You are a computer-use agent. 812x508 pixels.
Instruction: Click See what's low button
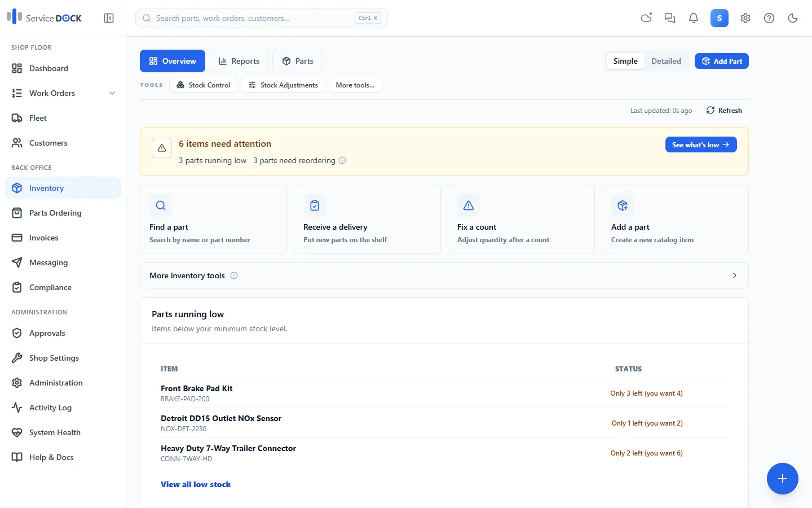click(x=701, y=145)
